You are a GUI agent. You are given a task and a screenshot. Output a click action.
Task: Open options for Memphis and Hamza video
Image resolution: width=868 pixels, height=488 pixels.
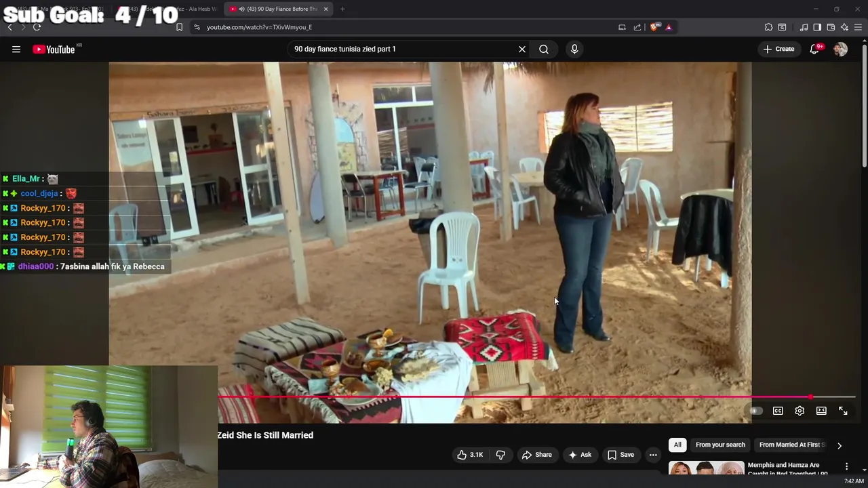(x=846, y=466)
